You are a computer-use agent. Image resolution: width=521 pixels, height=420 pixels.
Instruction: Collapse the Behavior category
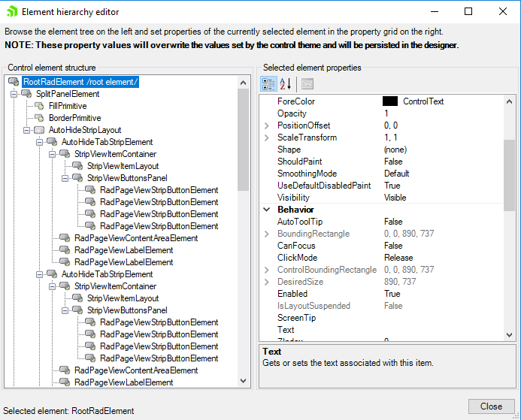[x=266, y=210]
